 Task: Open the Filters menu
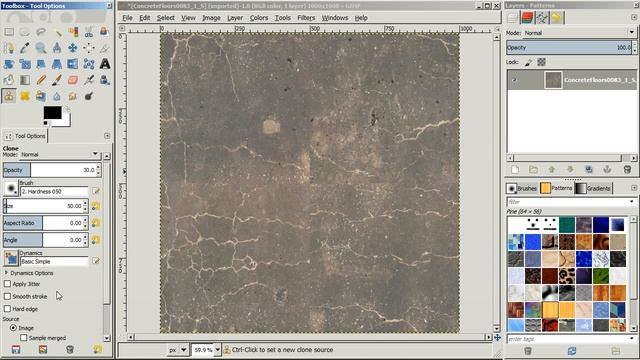click(306, 18)
